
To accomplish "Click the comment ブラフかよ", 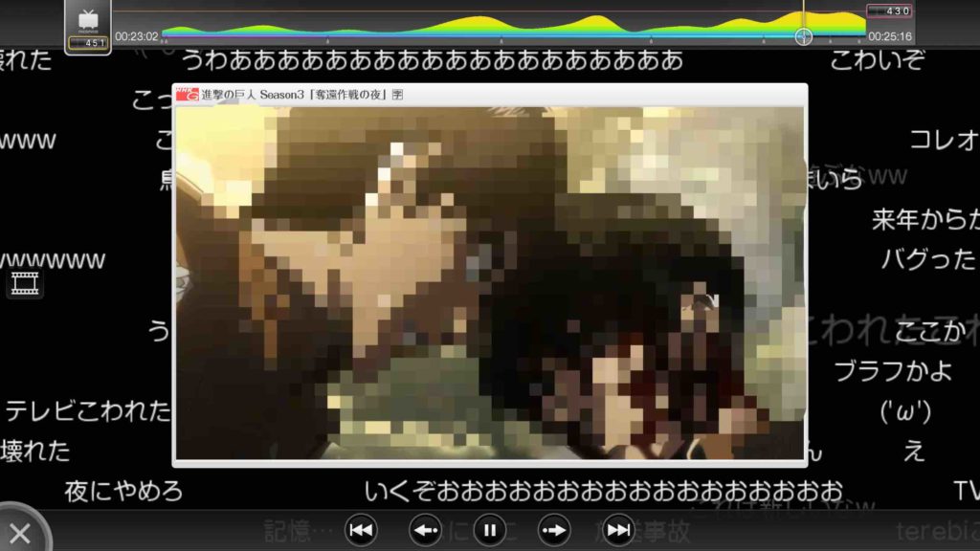I will pos(894,371).
